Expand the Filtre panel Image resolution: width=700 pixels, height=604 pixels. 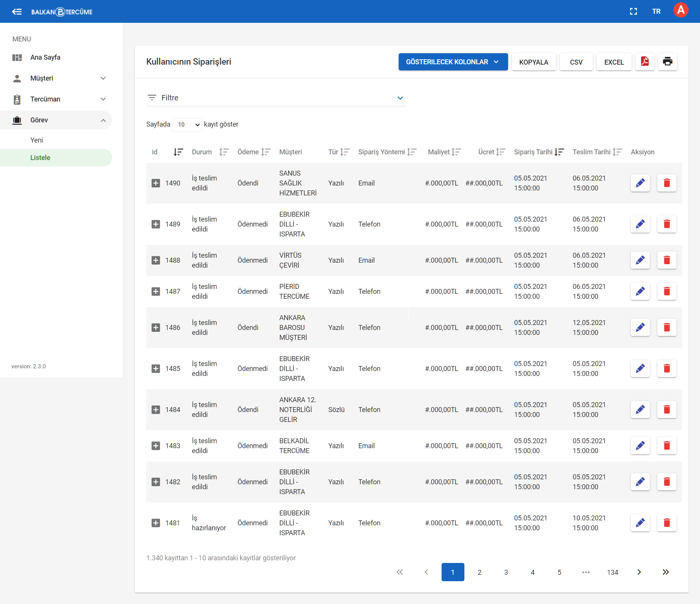(276, 98)
